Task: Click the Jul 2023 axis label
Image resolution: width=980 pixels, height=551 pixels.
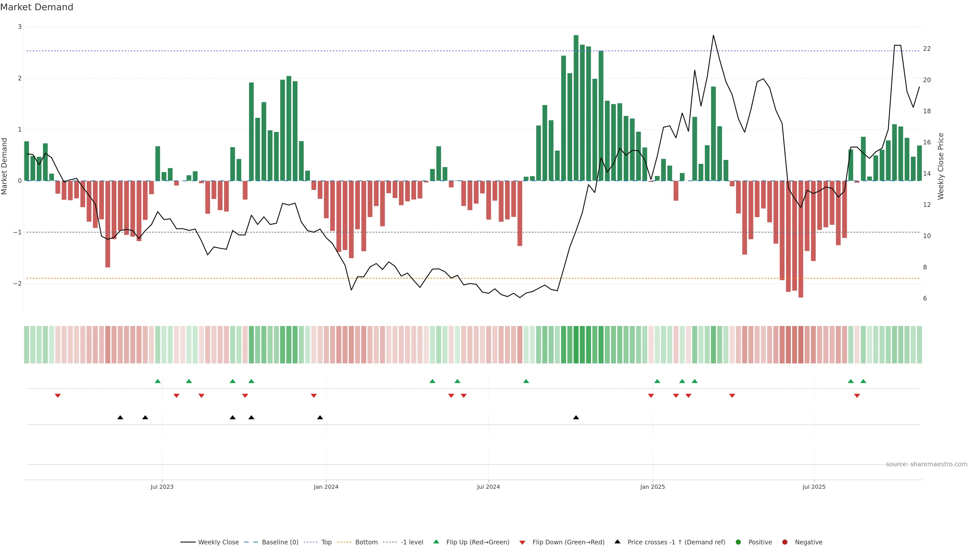Action: click(x=162, y=487)
